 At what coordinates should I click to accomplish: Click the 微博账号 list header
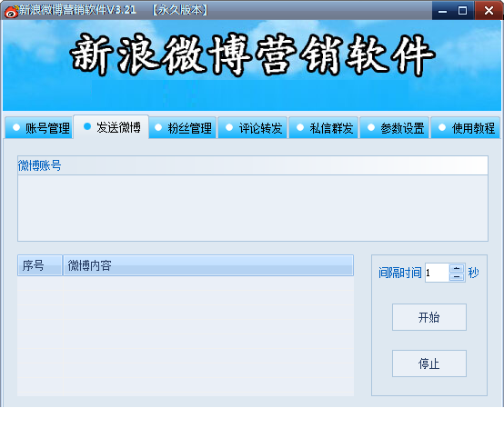point(253,165)
